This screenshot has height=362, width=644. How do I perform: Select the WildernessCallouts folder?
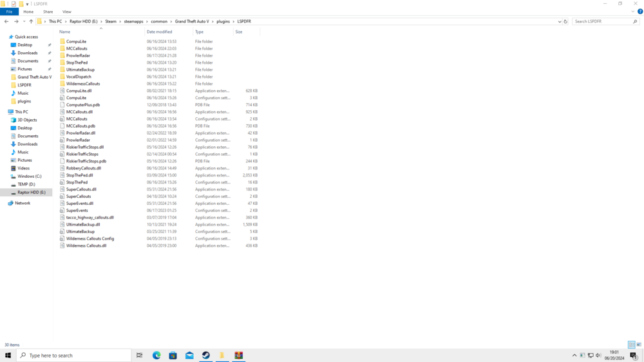tap(83, 84)
